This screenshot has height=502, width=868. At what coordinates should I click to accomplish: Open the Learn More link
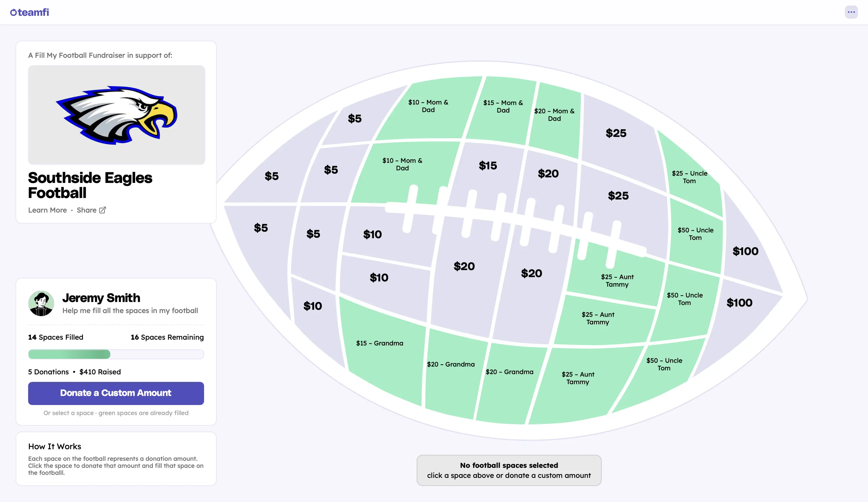coord(47,210)
